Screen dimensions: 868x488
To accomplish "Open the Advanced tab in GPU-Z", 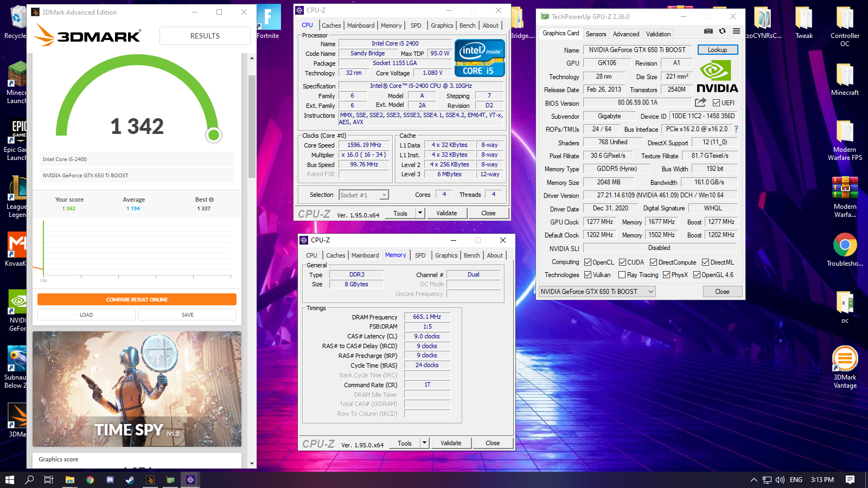I will point(626,34).
